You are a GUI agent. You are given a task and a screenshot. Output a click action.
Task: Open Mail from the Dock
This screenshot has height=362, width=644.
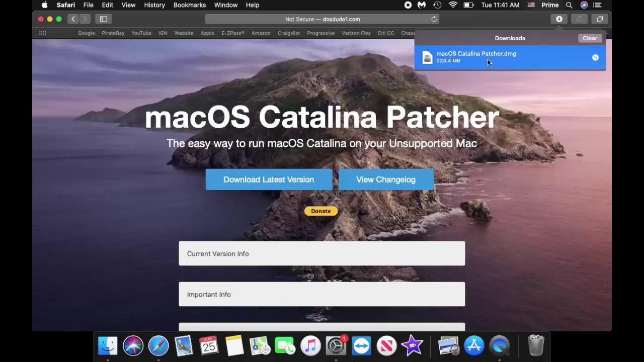(x=184, y=346)
